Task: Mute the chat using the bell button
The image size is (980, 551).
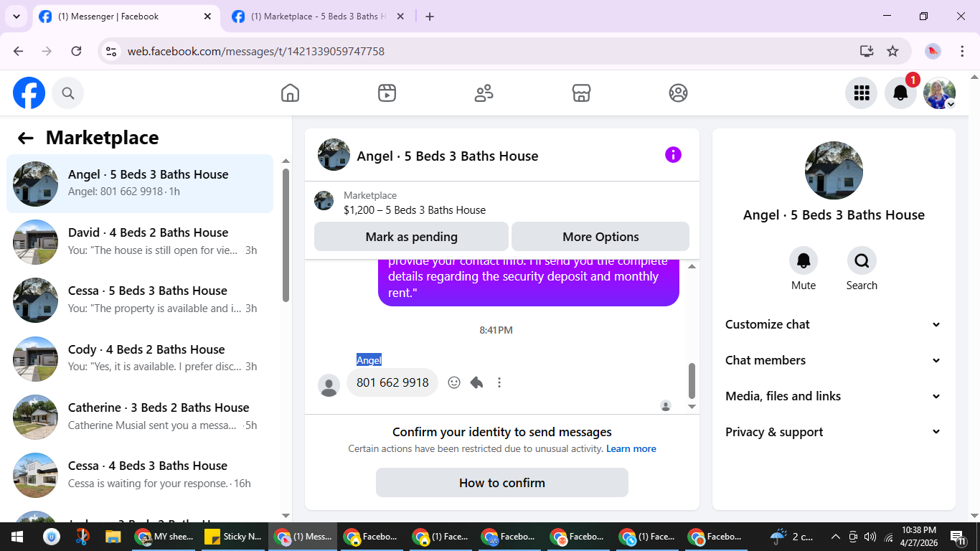Action: click(x=804, y=261)
